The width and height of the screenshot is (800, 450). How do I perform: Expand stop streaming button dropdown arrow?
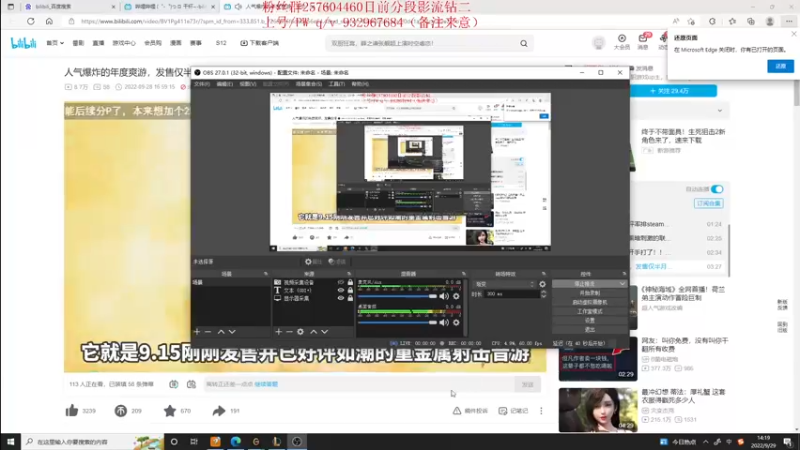pos(622,284)
